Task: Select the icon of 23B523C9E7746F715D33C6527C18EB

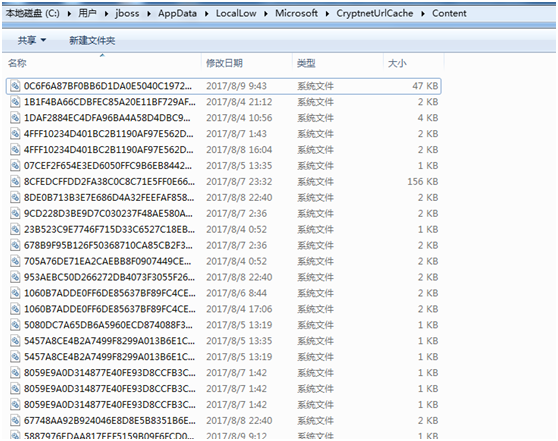Action: click(15, 229)
